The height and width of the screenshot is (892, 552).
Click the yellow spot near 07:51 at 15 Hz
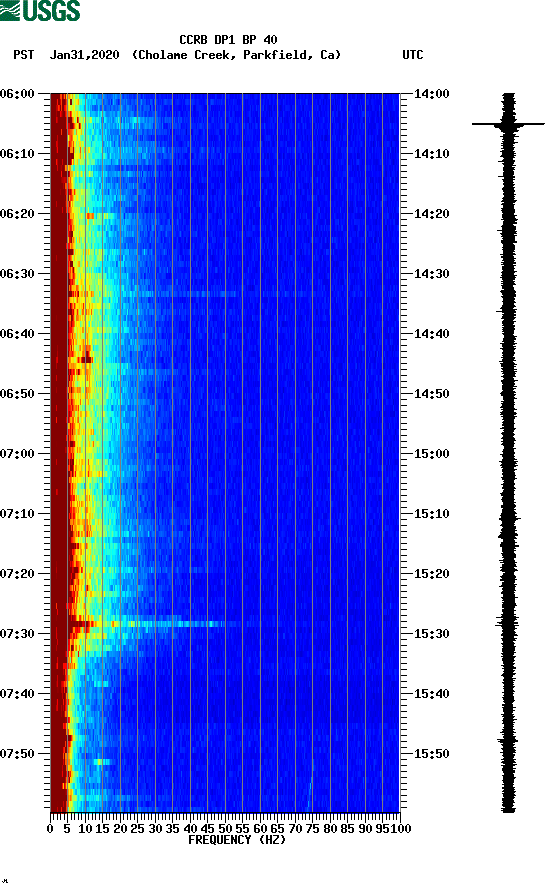point(100,761)
